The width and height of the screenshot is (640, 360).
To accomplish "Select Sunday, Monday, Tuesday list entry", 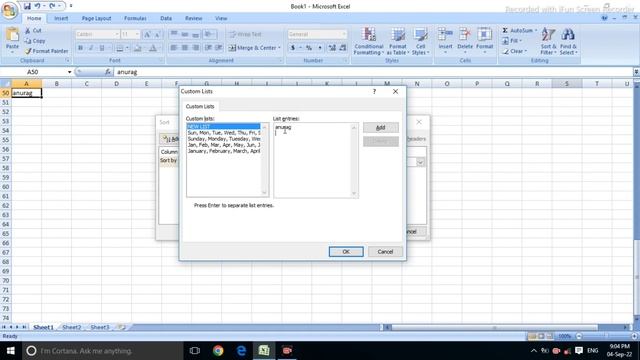I will tap(223, 139).
